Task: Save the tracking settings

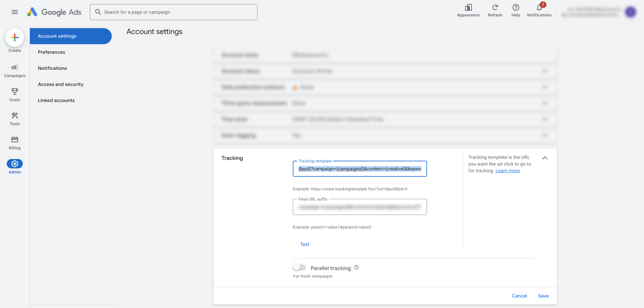Action: [x=543, y=296]
